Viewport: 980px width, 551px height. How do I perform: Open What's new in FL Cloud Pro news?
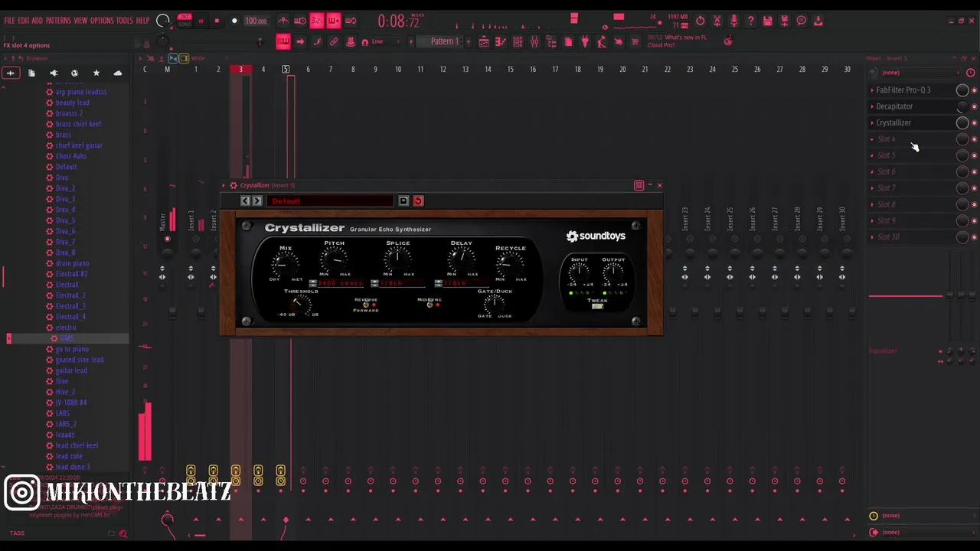pyautogui.click(x=678, y=41)
